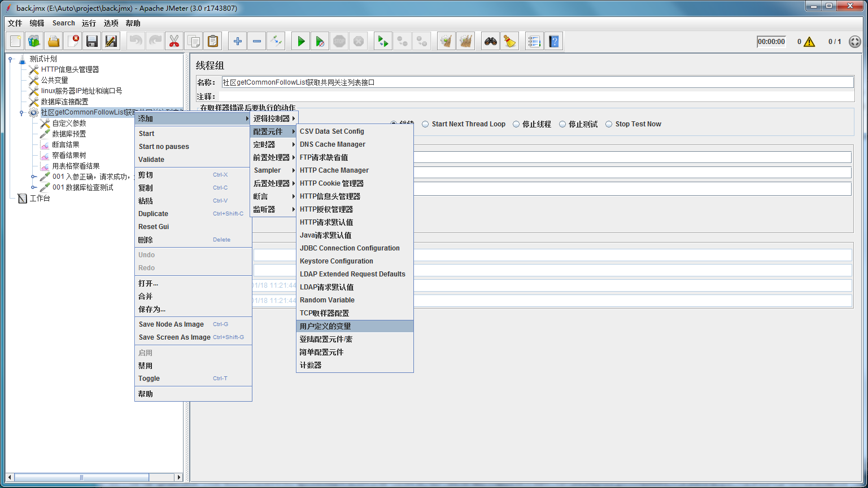Click the Toggle enable/disable toolbar icon
Viewport: 868px width, 488px height.
276,41
